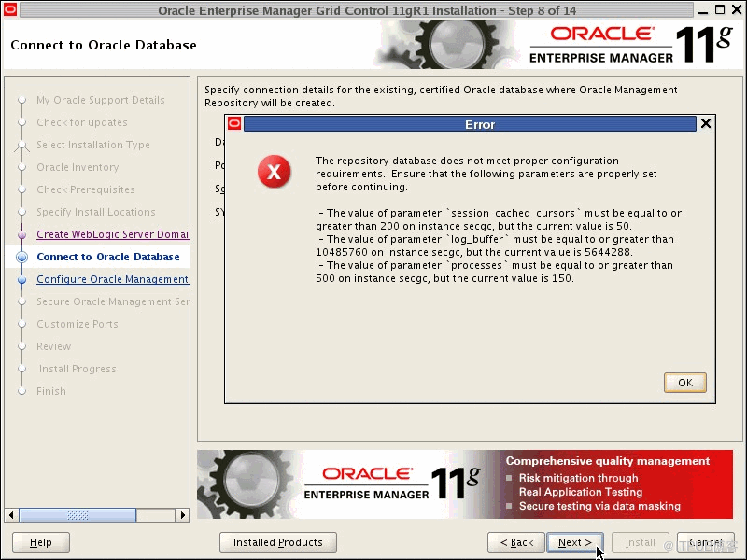Click Finish step
This screenshot has height=560, width=747.
click(x=51, y=391)
